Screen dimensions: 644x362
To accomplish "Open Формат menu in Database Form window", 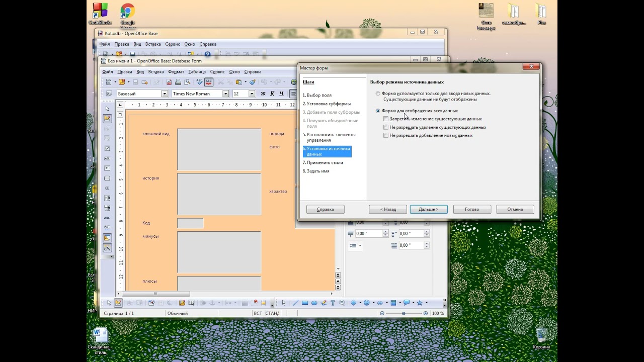I will point(176,72).
